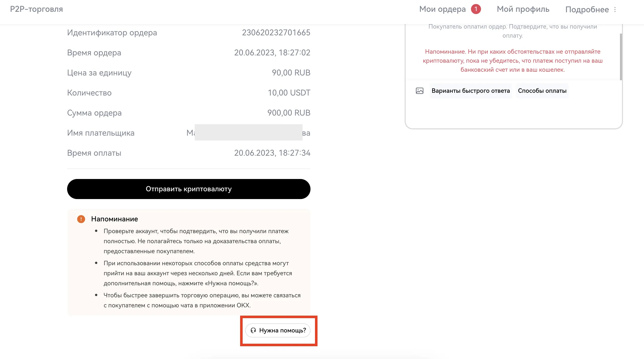Click the Нужна помощь? button
644x359 pixels.
click(278, 330)
